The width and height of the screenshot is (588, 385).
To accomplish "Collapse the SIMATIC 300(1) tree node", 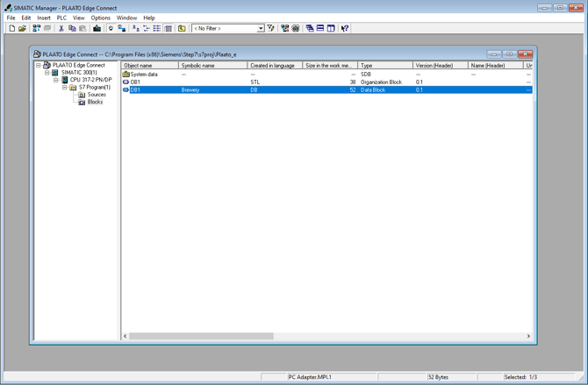I will (47, 73).
